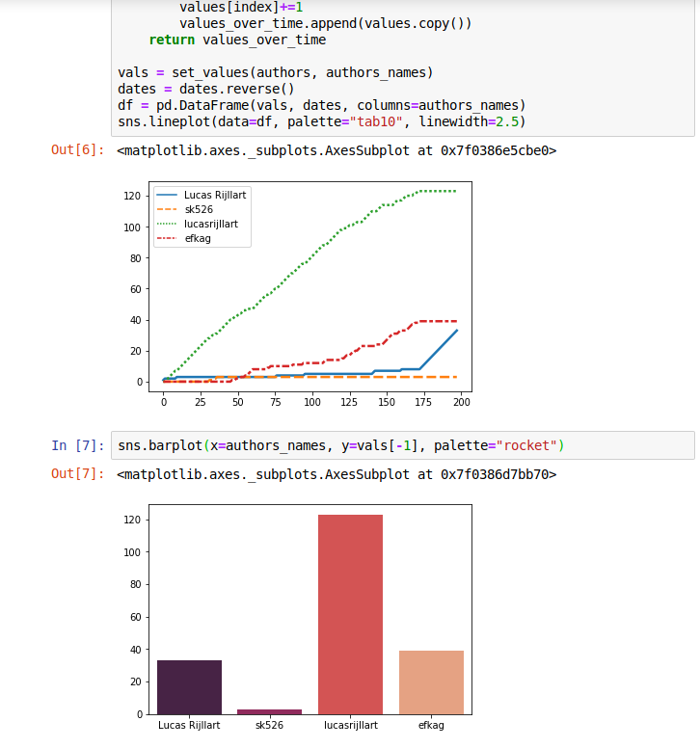
Task: Click the '150' x-axis tick in line plot
Action: 386,402
